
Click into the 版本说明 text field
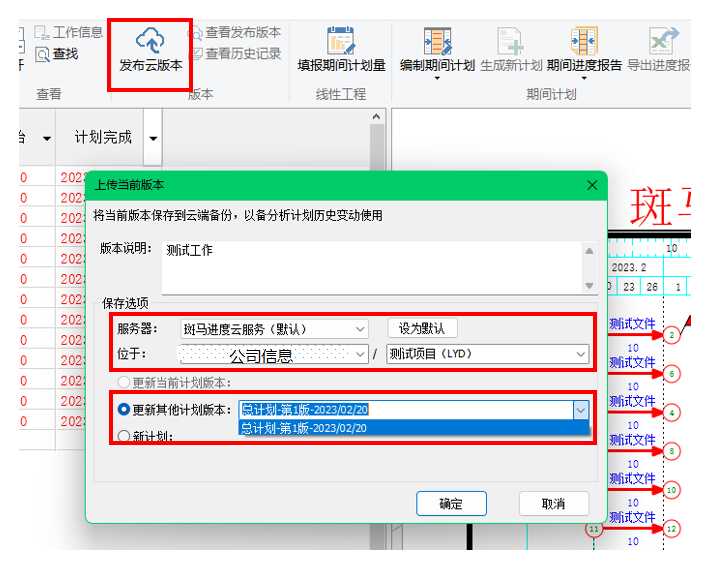[370, 265]
